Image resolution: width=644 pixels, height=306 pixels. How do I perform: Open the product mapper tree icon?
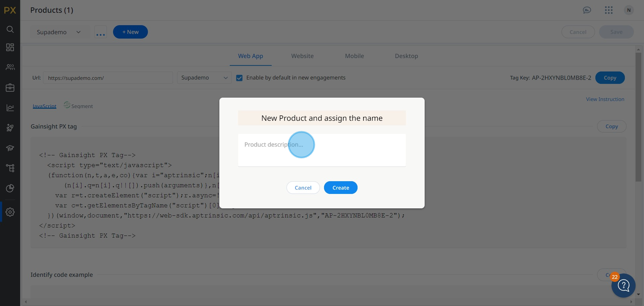pos(10,168)
